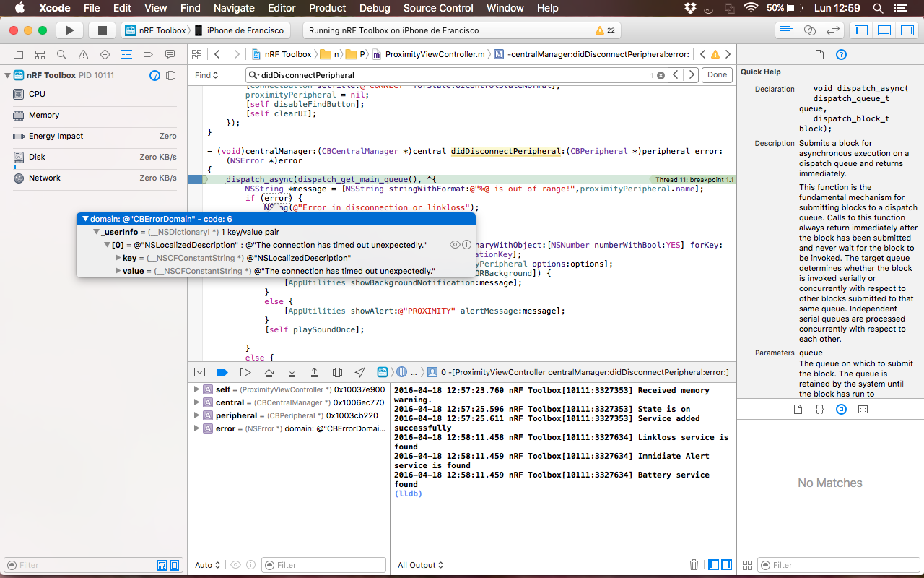Step out of the function
Image resolution: width=924 pixels, height=578 pixels.
(x=315, y=372)
